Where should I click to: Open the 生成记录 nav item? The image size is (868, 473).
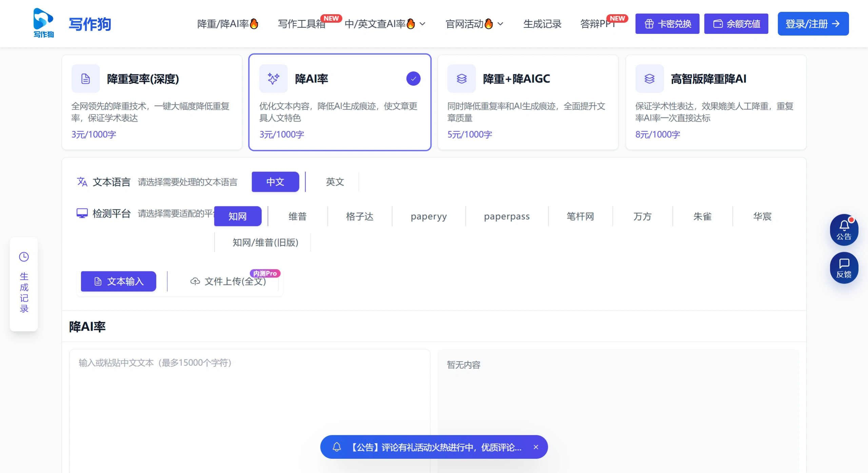542,24
